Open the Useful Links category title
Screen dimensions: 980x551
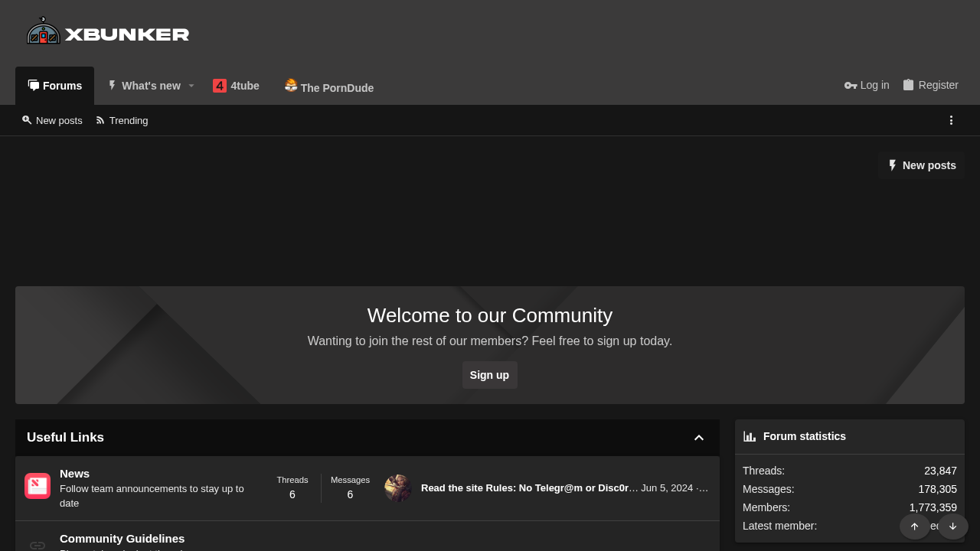[65, 438]
